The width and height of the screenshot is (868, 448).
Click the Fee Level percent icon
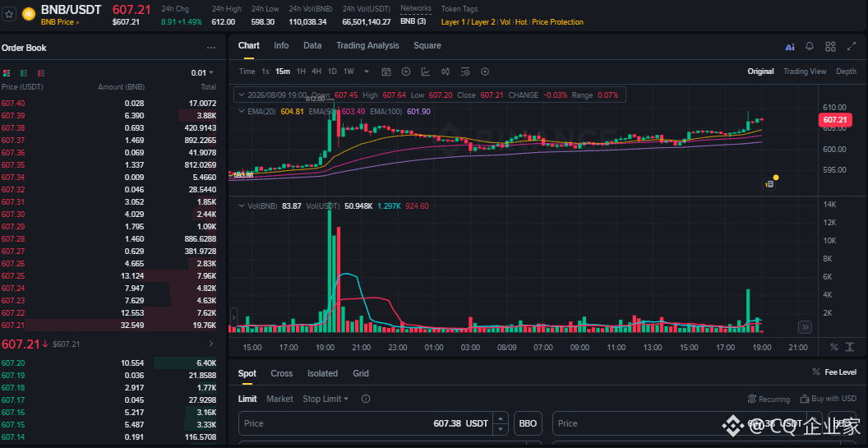(815, 372)
